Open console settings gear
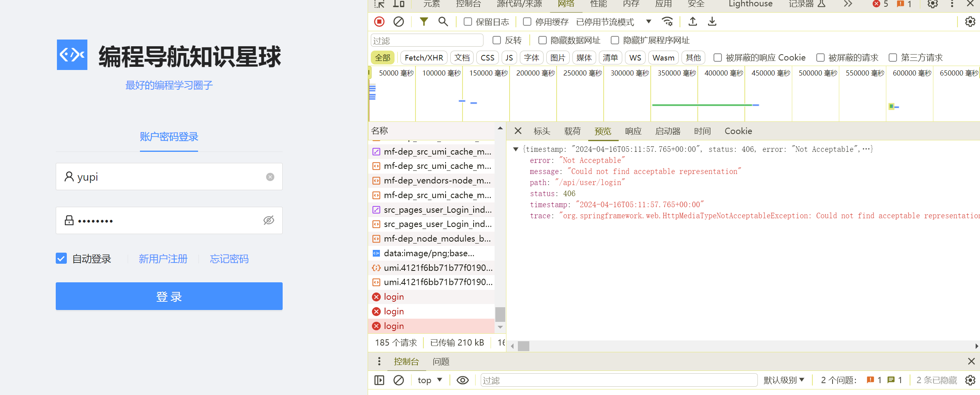 click(970, 380)
